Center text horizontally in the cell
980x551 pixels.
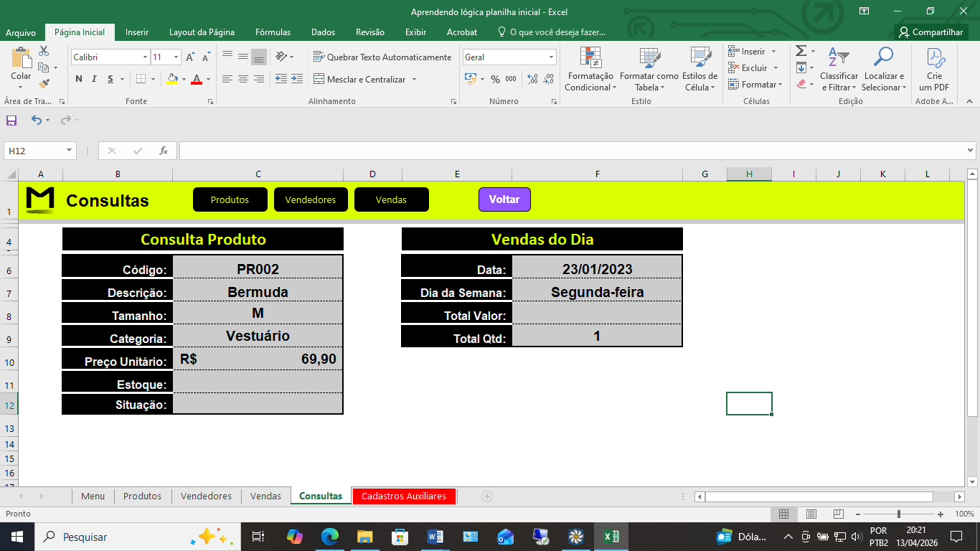[x=243, y=79]
